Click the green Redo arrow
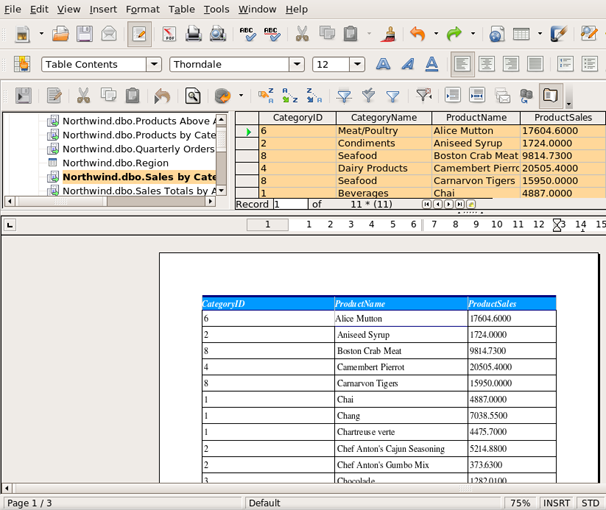The height and width of the screenshot is (510, 606). point(454,34)
